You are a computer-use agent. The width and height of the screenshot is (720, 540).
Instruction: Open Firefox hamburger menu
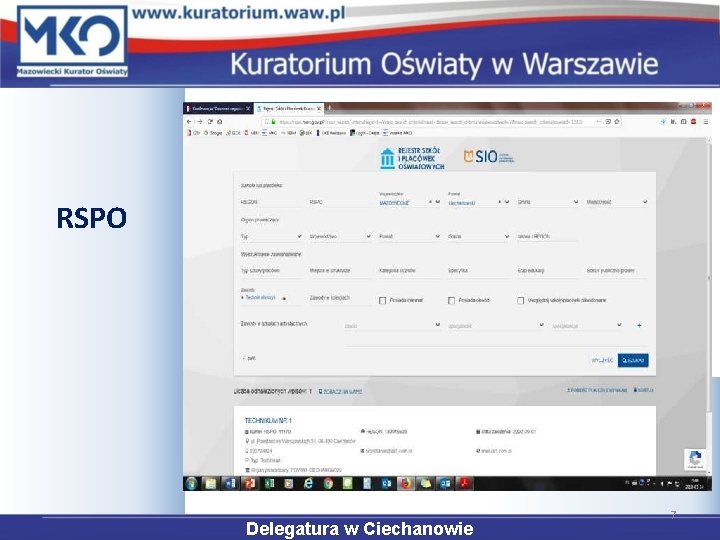coord(706,122)
